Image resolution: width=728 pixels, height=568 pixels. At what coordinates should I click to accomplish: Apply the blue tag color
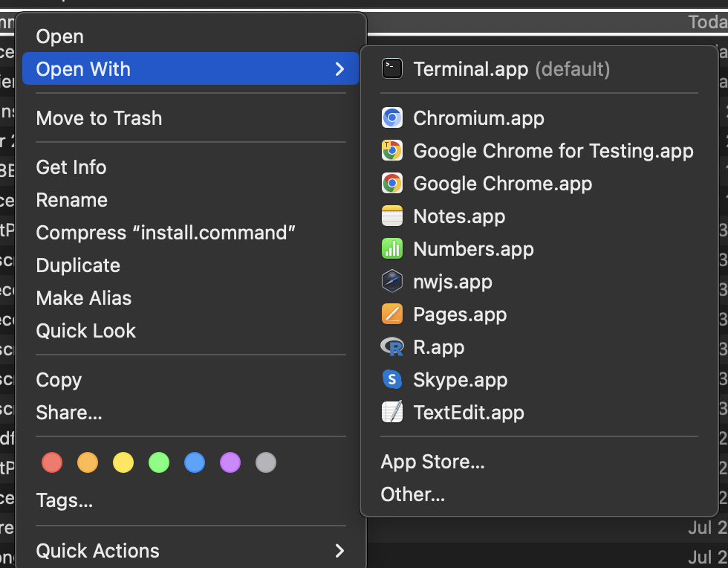(195, 462)
